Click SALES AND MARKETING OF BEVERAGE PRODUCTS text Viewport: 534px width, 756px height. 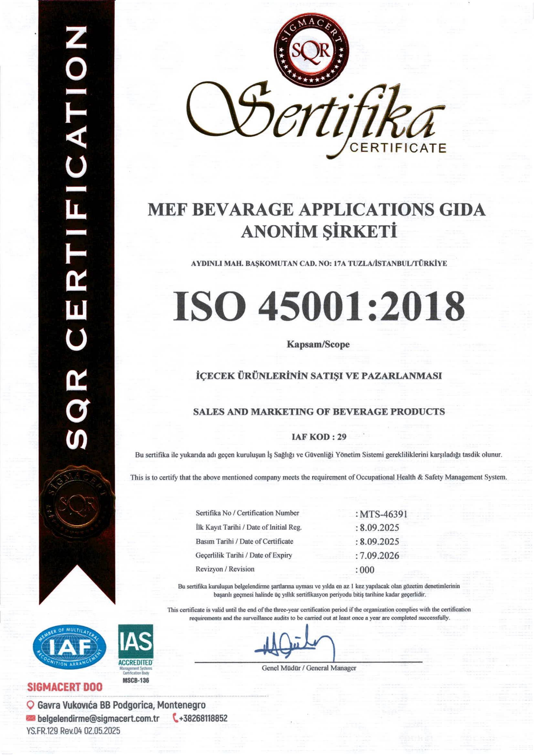pyautogui.click(x=319, y=412)
